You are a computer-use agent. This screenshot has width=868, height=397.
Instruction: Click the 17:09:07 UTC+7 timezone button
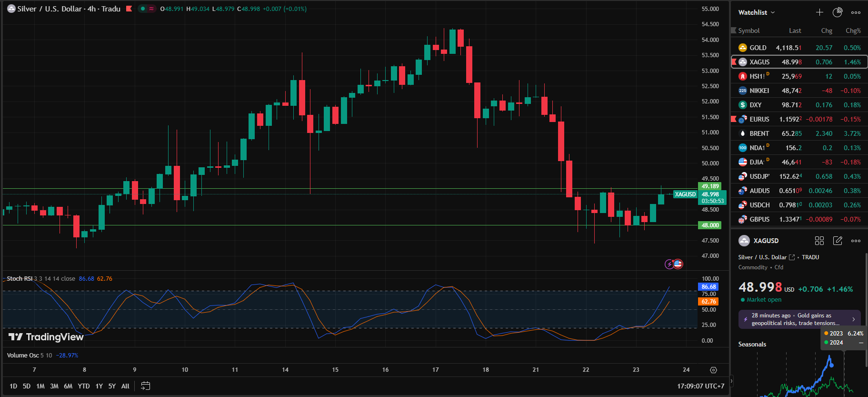click(x=700, y=386)
